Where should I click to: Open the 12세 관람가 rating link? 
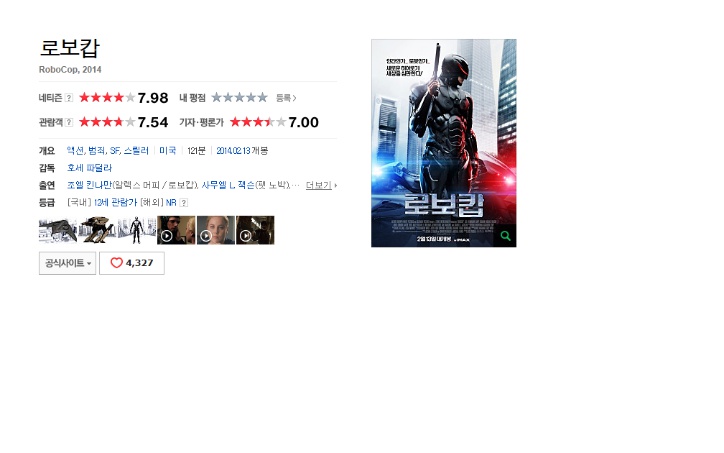(x=115, y=202)
